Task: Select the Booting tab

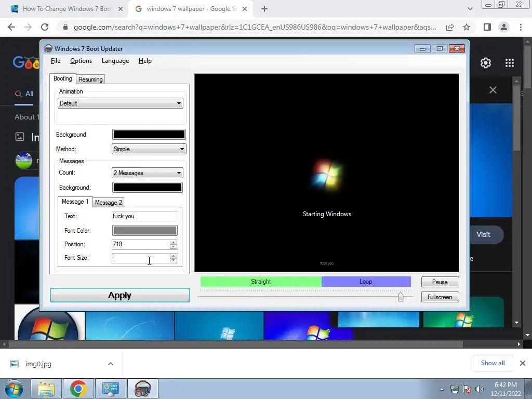Action: pos(62,78)
